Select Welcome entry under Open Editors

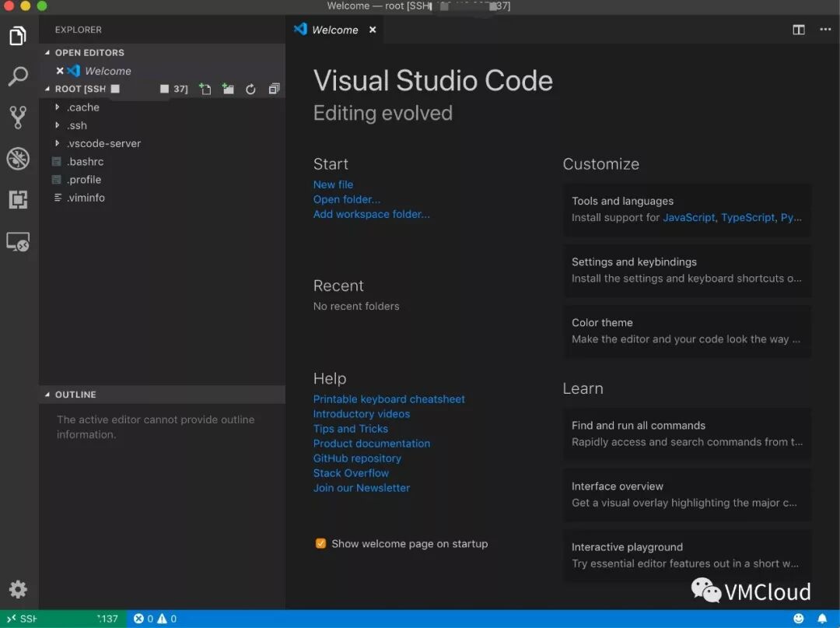[107, 71]
